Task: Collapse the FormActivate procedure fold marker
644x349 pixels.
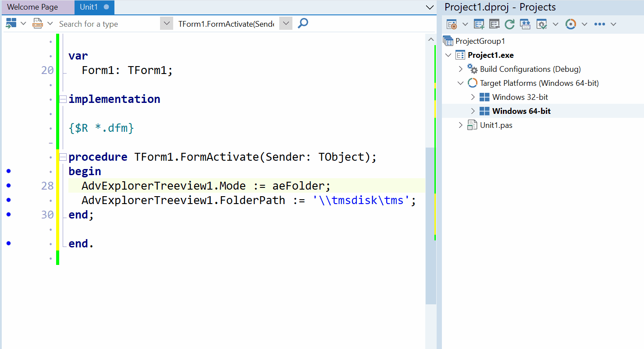Action: click(62, 157)
